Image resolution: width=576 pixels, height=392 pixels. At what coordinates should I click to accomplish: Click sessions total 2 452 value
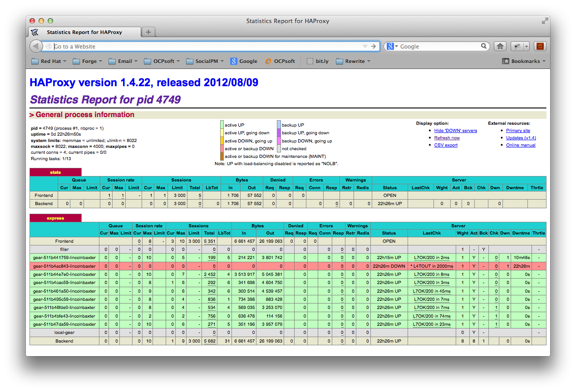coord(209,274)
